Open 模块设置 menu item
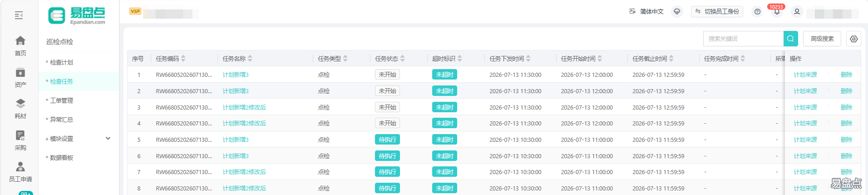The image size is (868, 195). [x=61, y=139]
